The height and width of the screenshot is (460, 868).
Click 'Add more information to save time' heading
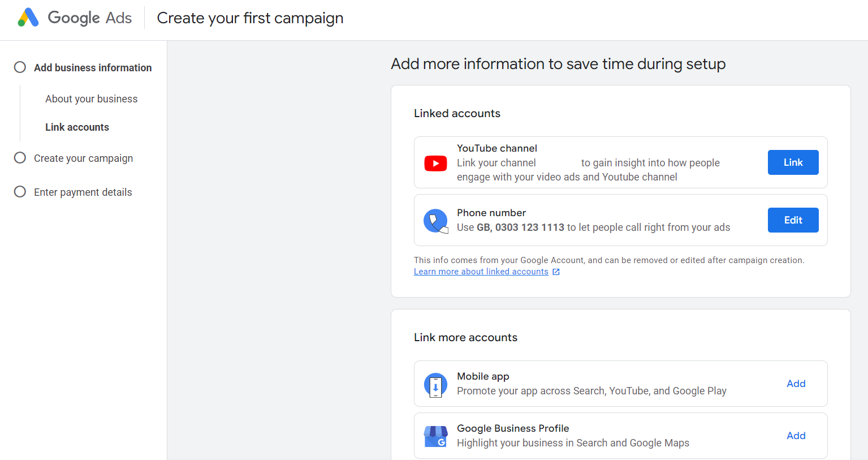coord(558,64)
